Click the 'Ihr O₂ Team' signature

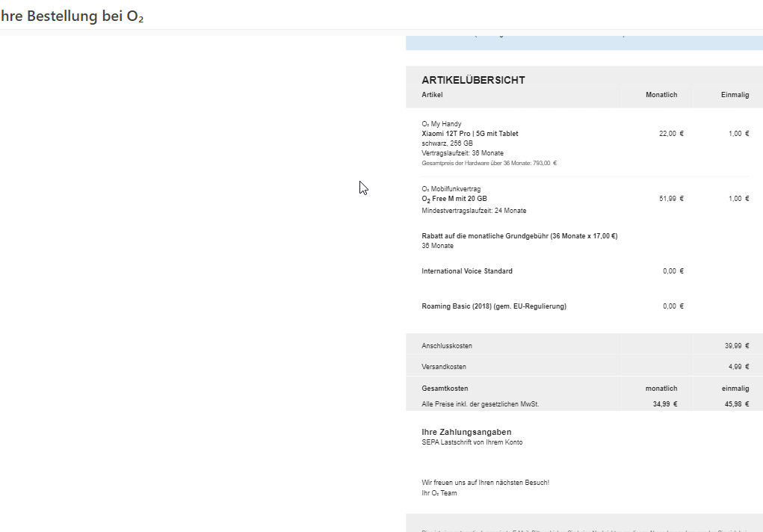(439, 493)
